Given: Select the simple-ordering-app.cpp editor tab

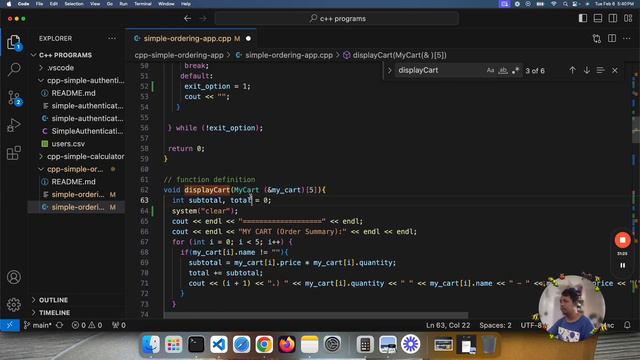Looking at the screenshot, I should click(192, 38).
